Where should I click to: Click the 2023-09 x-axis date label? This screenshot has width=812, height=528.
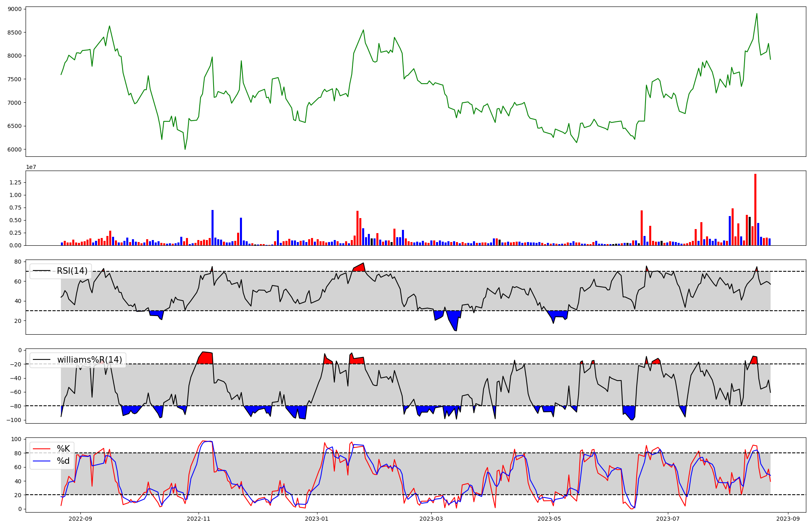pos(788,519)
